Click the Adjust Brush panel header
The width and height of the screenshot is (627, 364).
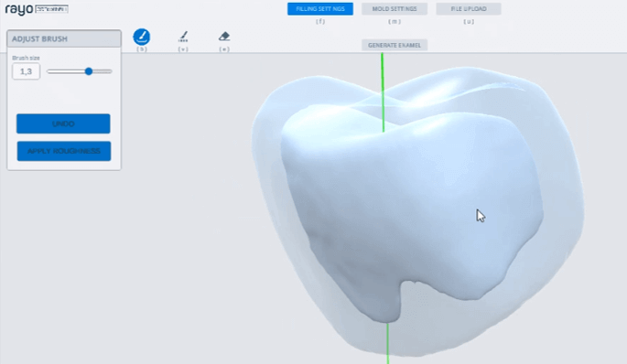pos(64,38)
